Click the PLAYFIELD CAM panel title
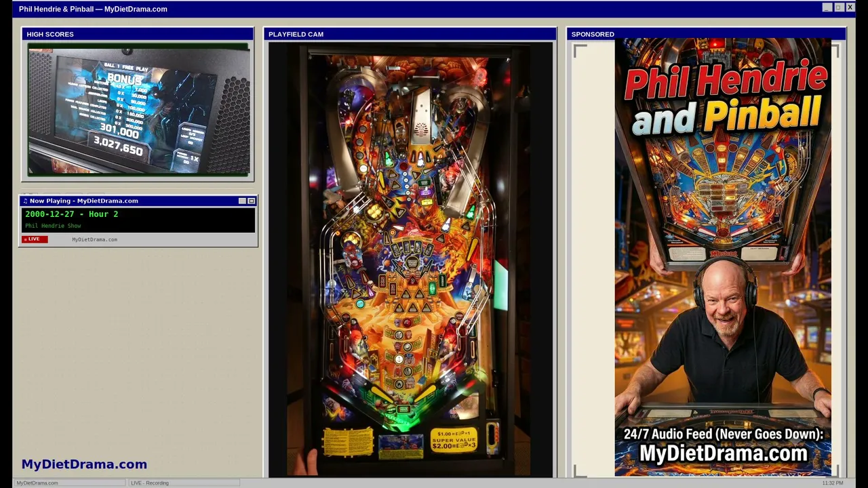 click(x=296, y=34)
